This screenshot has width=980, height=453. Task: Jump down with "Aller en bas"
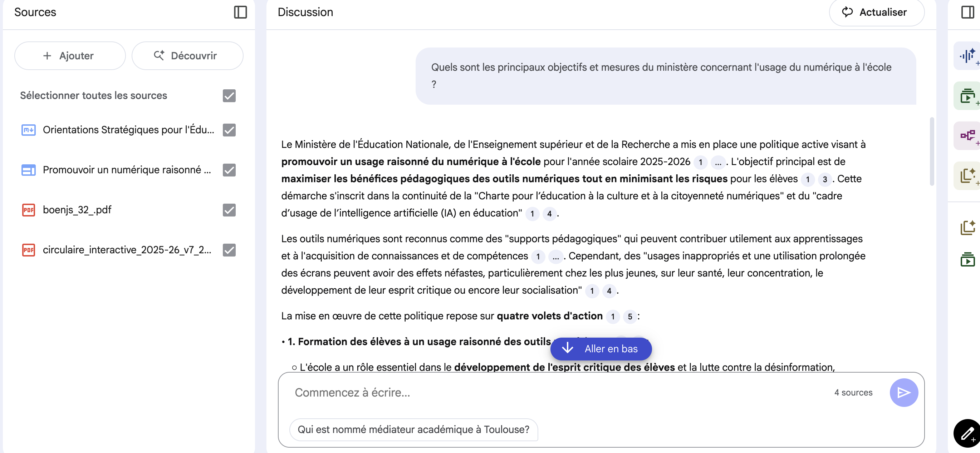pos(601,349)
